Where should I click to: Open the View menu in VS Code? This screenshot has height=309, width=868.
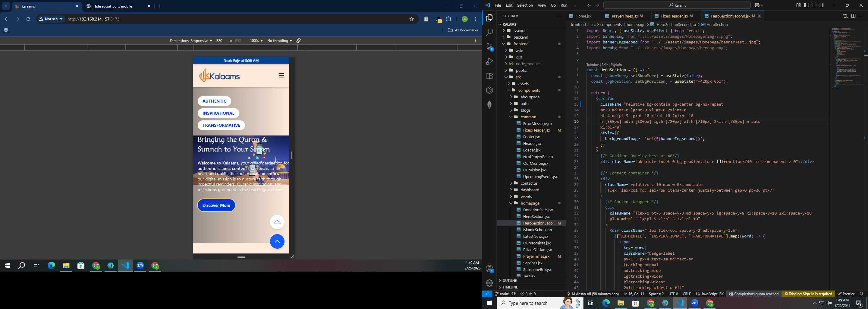(x=542, y=5)
